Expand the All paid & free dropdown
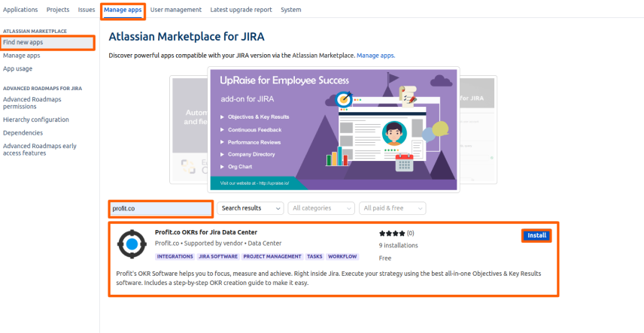Viewport: 644px width, 333px height. pos(392,208)
